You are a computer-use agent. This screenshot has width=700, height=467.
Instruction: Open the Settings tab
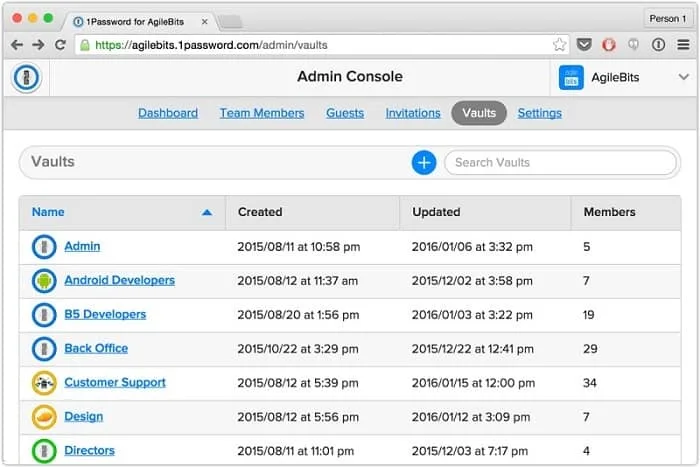coord(539,113)
